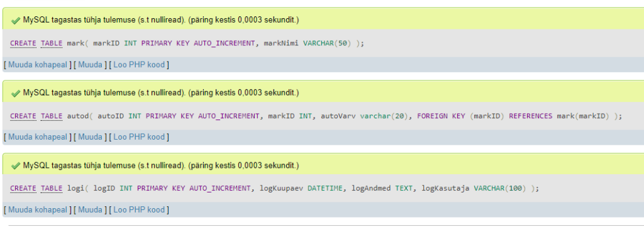Image resolution: width=644 pixels, height=244 pixels.
Task: Click the success message above the mark query
Action: pos(161,20)
